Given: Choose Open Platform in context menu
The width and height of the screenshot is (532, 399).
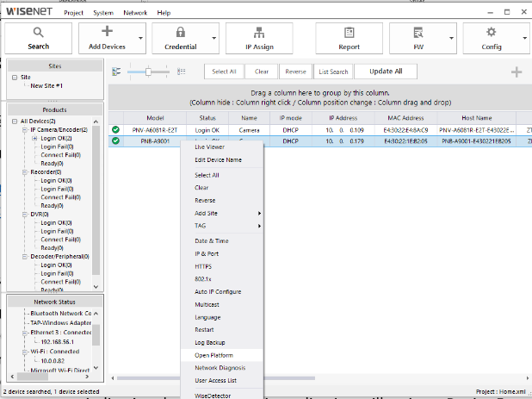Looking at the screenshot, I should pyautogui.click(x=222, y=355).
